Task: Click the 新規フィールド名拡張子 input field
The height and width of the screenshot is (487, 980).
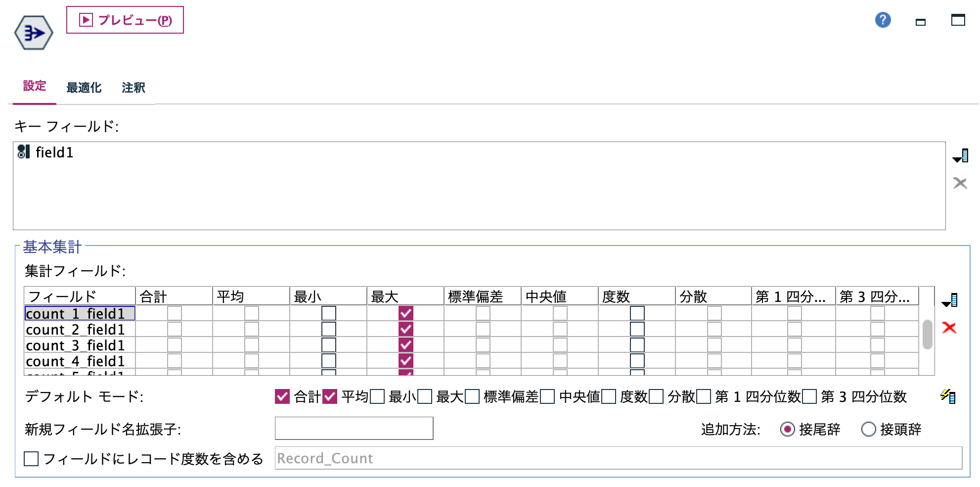Action: pyautogui.click(x=354, y=428)
